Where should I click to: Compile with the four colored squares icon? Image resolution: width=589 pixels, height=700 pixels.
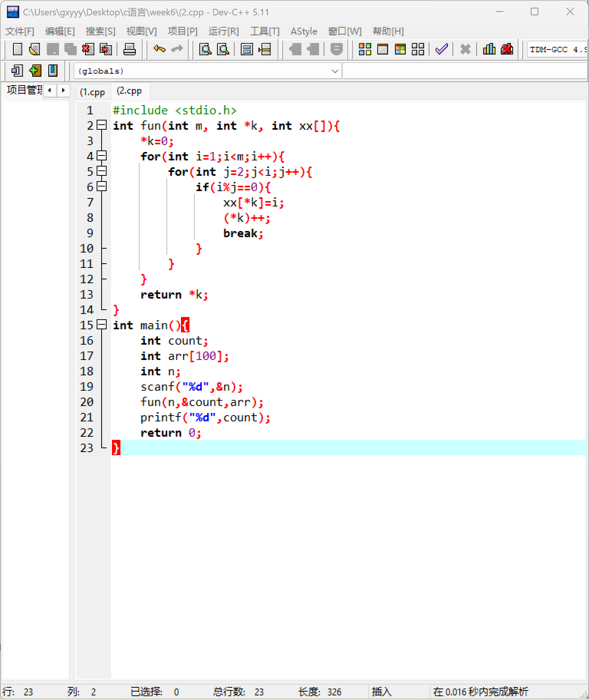coord(365,49)
